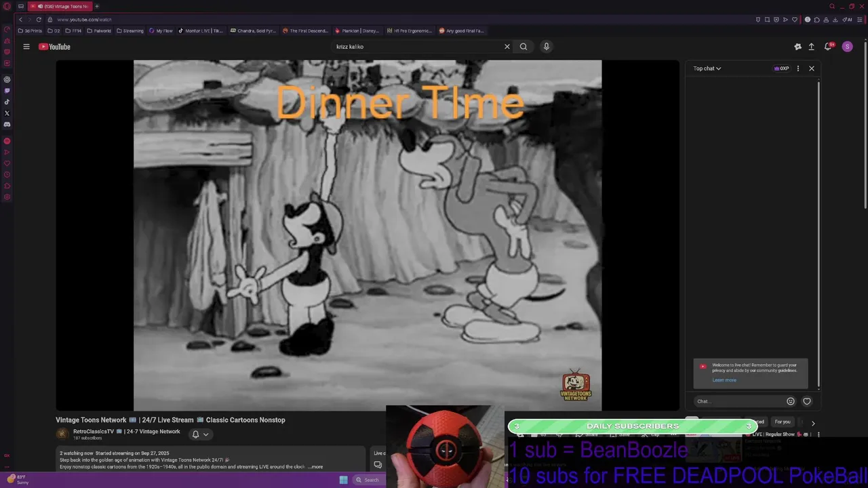Open the Palworld bookmark folder
Screen dimensions: 868x488
pyautogui.click(x=99, y=30)
